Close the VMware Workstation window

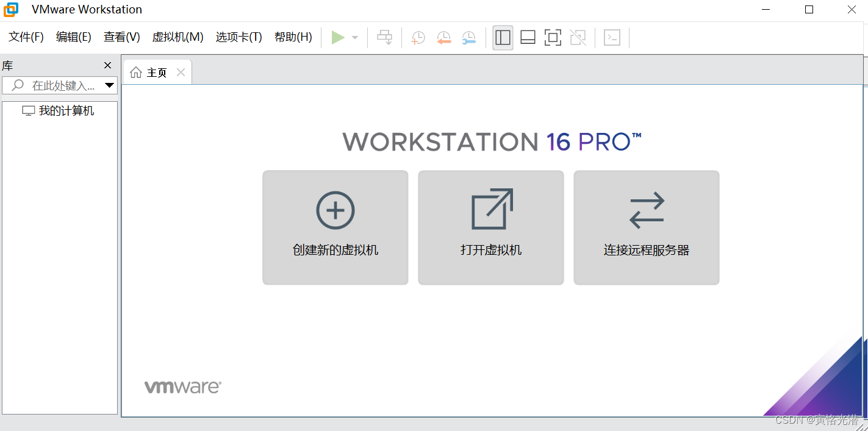coord(852,9)
